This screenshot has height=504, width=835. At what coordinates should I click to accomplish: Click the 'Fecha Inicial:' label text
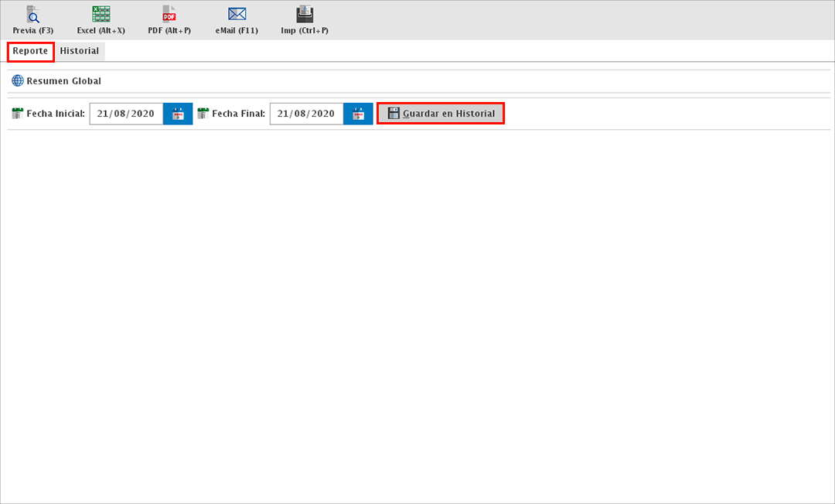[x=56, y=114]
